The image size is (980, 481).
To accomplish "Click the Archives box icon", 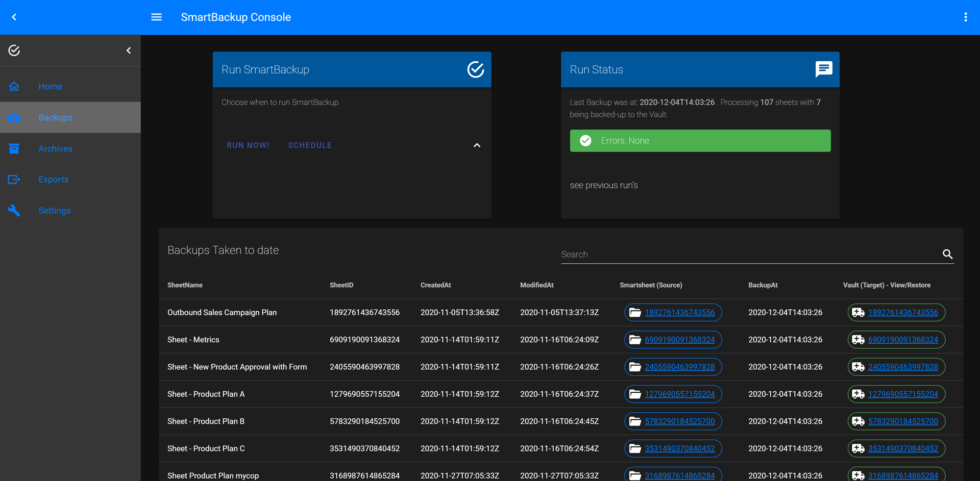I will pyautogui.click(x=14, y=149).
